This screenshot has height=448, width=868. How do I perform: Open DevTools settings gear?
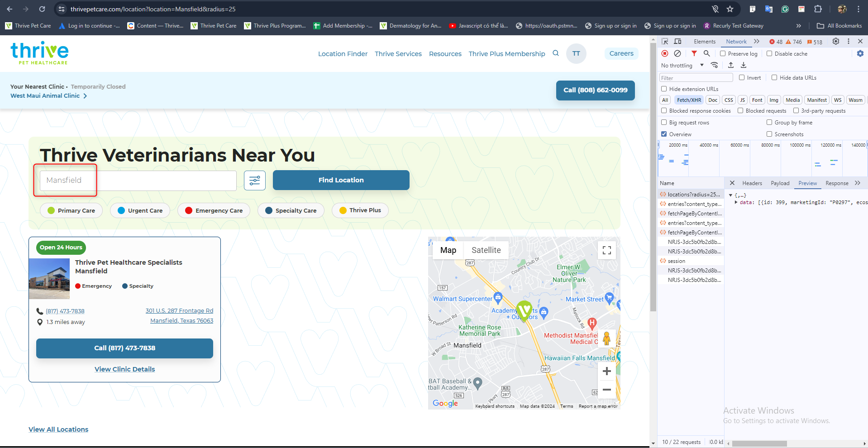(x=836, y=41)
